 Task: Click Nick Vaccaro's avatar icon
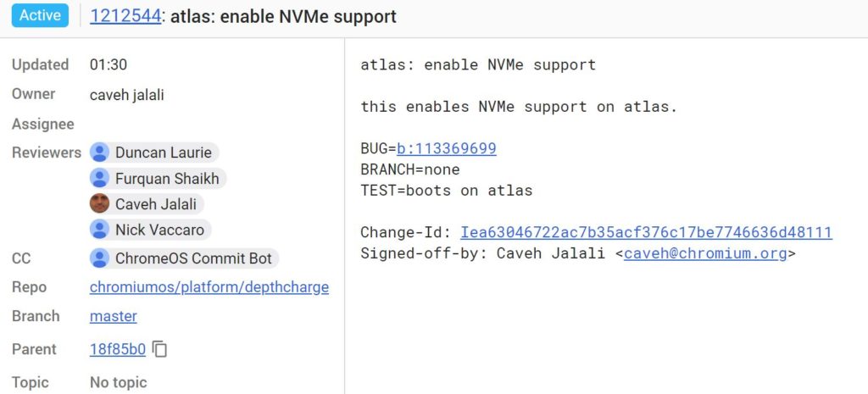(x=100, y=229)
